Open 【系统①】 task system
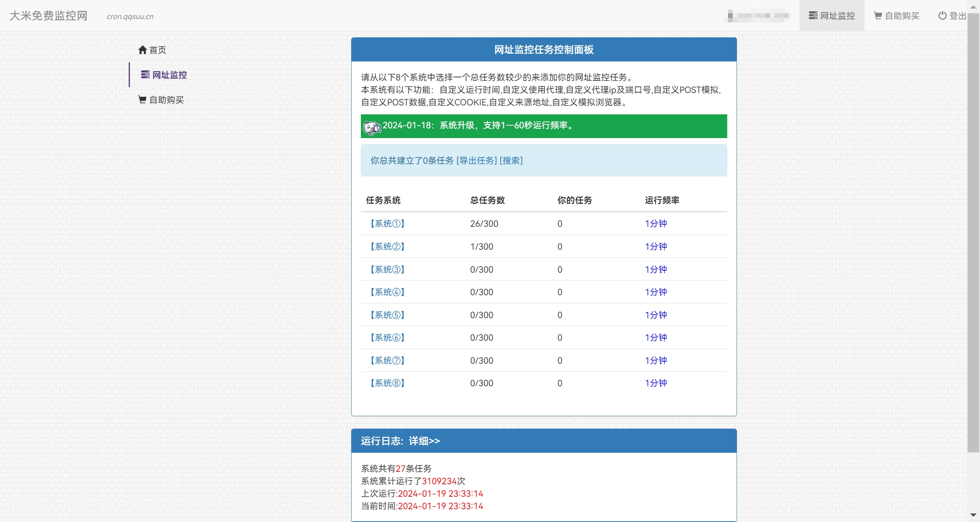Viewport: 980px width, 522px height. 387,224
